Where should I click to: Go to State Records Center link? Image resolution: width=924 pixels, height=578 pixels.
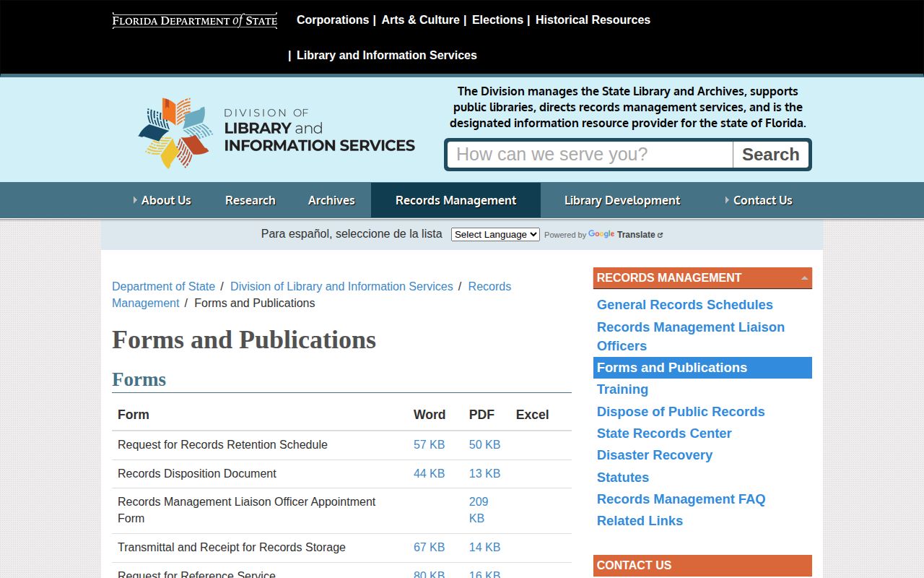click(664, 433)
